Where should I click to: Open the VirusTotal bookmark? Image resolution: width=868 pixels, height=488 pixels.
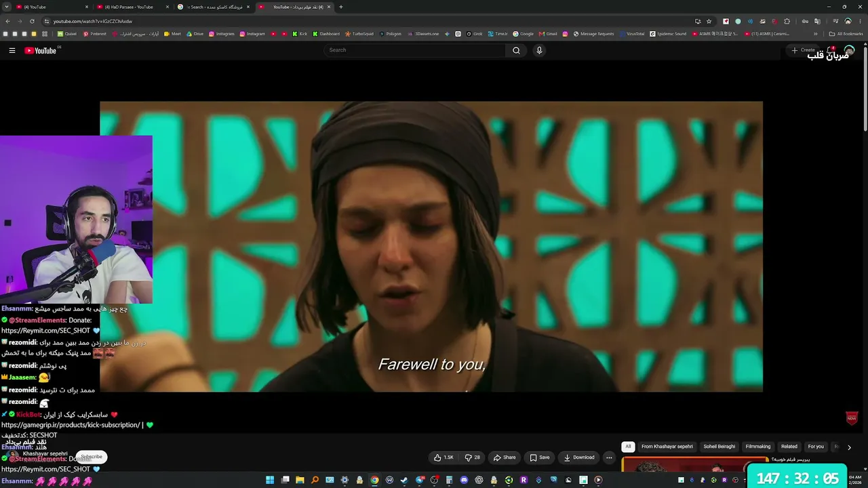(632, 34)
